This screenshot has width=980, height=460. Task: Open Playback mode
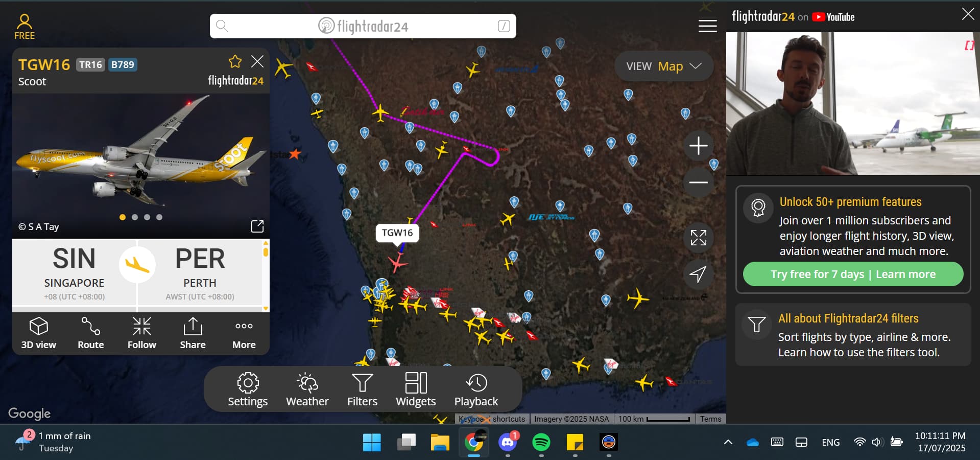coord(476,389)
